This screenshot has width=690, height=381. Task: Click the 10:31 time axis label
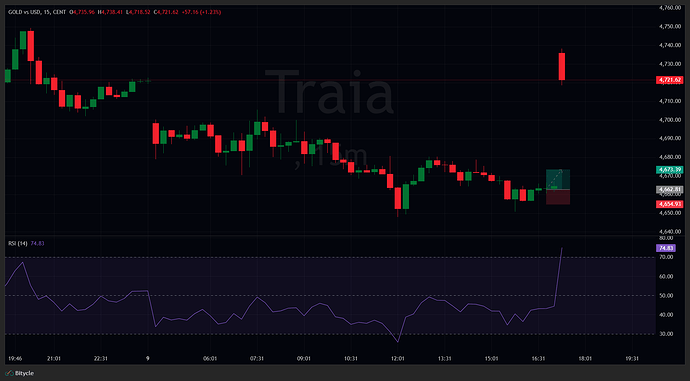point(351,359)
